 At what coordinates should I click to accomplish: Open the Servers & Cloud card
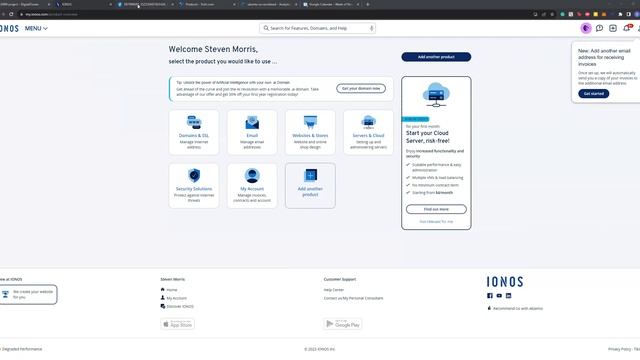click(x=368, y=132)
